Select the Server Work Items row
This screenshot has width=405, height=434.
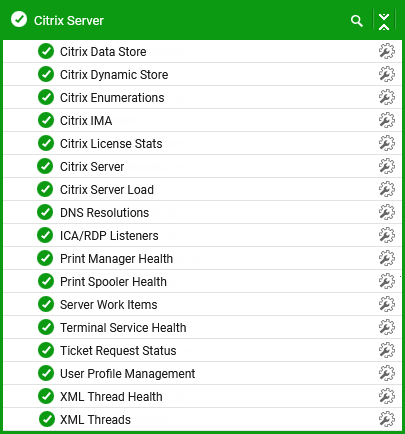[x=202, y=304]
